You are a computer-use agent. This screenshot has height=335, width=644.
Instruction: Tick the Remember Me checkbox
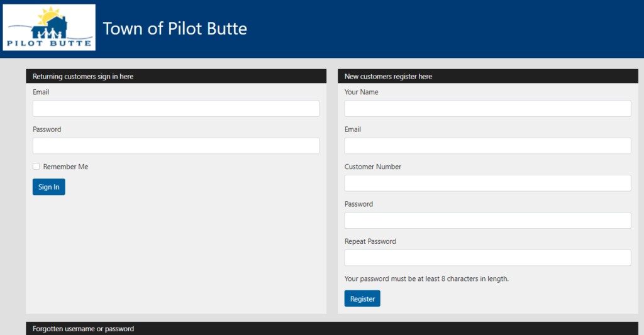[36, 167]
